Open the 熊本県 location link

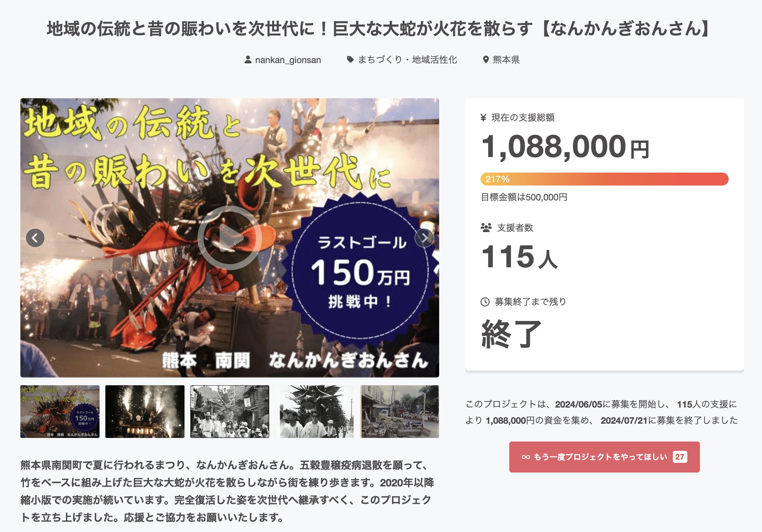506,60
